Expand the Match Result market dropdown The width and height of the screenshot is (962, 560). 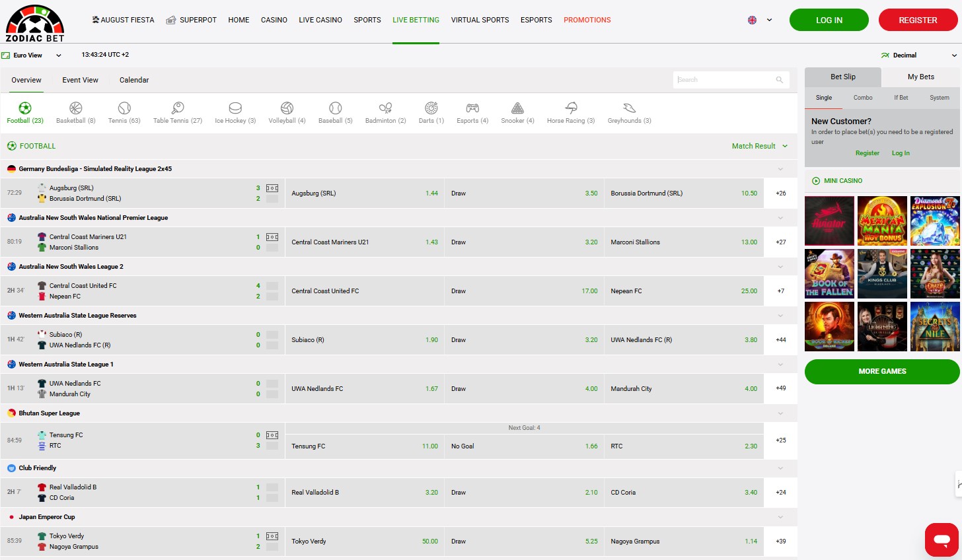(x=760, y=146)
